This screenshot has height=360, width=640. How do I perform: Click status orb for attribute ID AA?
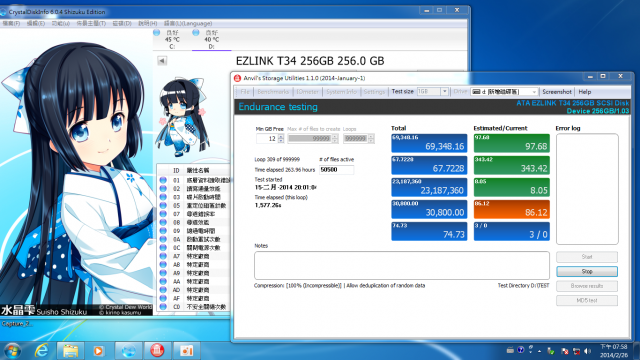[163, 281]
